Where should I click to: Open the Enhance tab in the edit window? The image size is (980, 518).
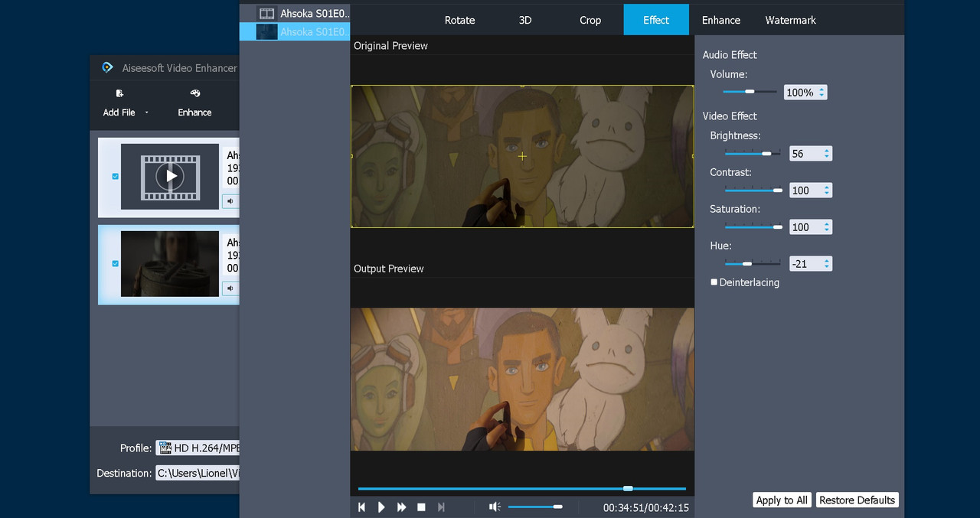(721, 20)
